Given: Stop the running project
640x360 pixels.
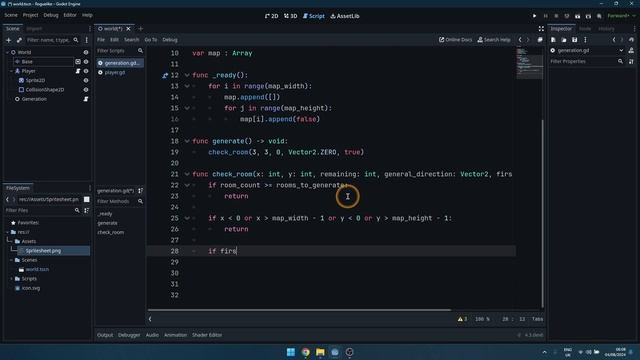Looking at the screenshot, I should tap(556, 16).
